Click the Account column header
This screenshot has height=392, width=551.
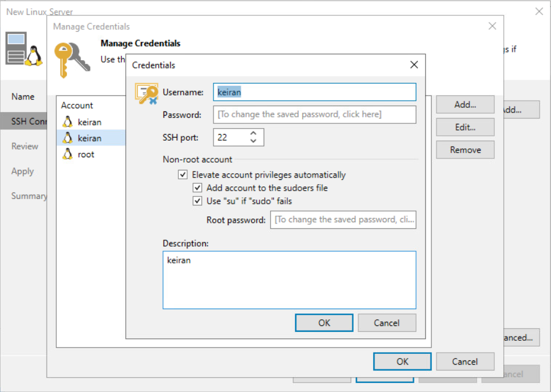point(77,105)
